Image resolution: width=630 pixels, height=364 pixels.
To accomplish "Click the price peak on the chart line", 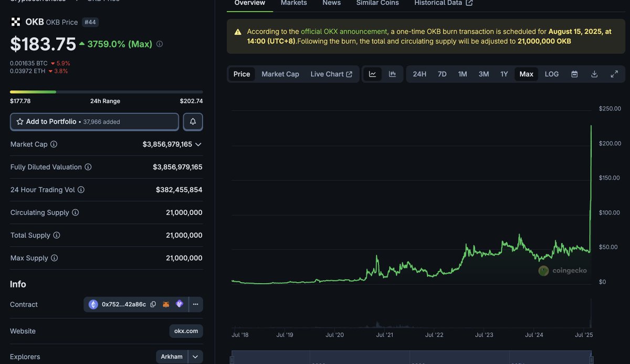I will tap(592, 126).
